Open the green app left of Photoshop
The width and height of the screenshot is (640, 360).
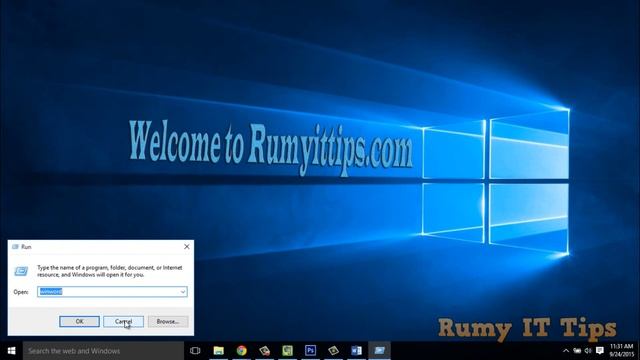(287, 351)
